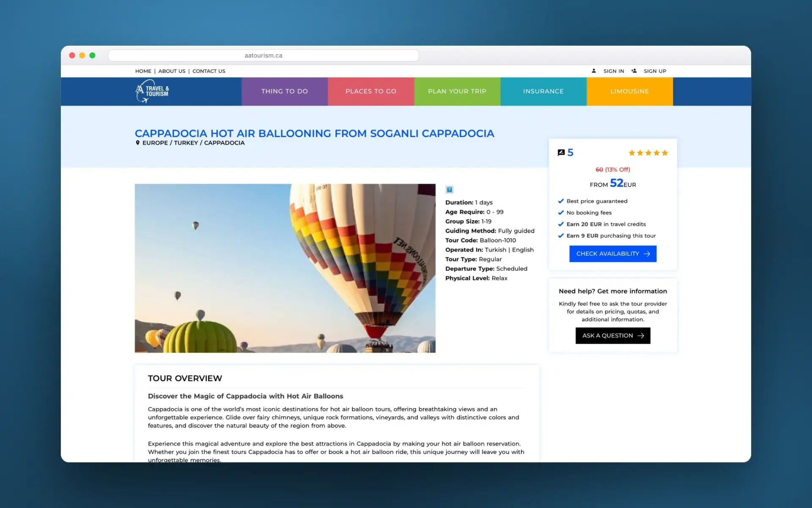Click the Check Availability button
The width and height of the screenshot is (812, 508).
pos(613,254)
